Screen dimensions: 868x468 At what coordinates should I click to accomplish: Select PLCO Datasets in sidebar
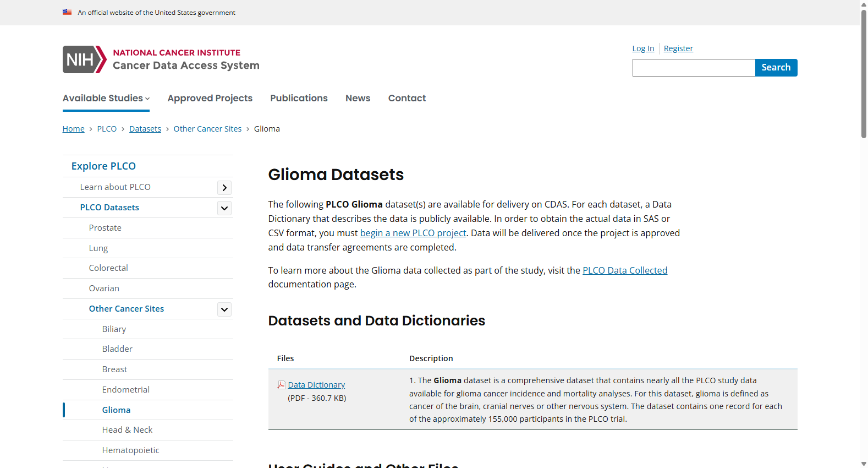pyautogui.click(x=109, y=208)
